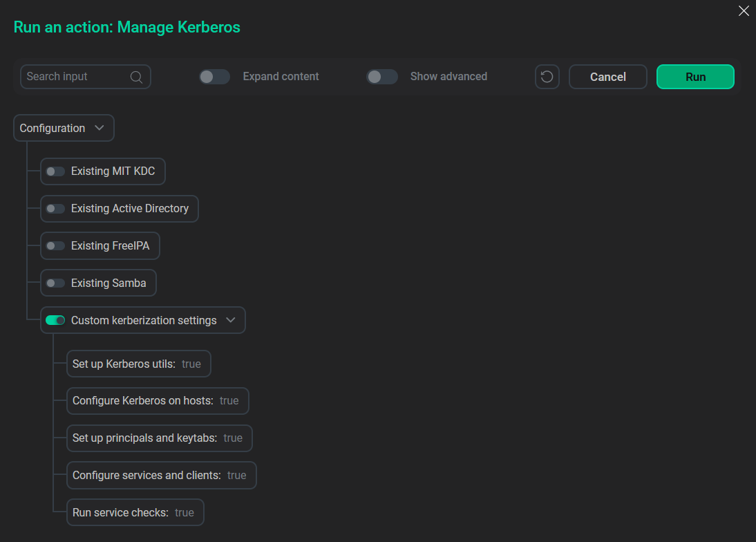
Task: Enable the Existing Samba switch
Action: (x=55, y=283)
